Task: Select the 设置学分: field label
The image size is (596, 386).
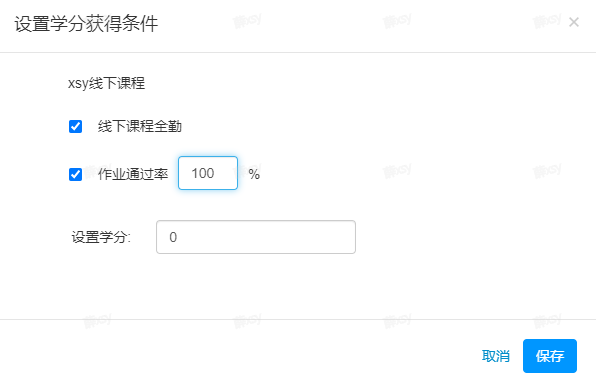Action: click(x=101, y=237)
